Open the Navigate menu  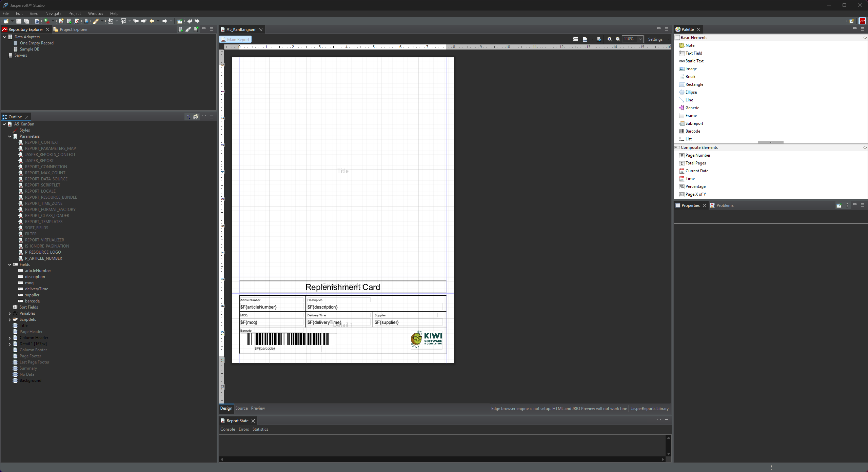[53, 14]
